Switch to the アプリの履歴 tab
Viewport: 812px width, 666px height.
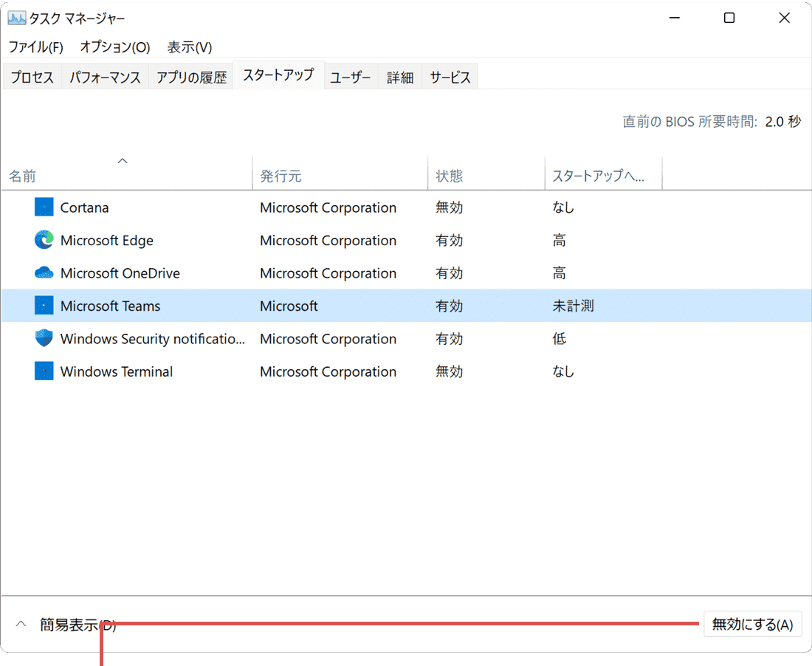(192, 78)
